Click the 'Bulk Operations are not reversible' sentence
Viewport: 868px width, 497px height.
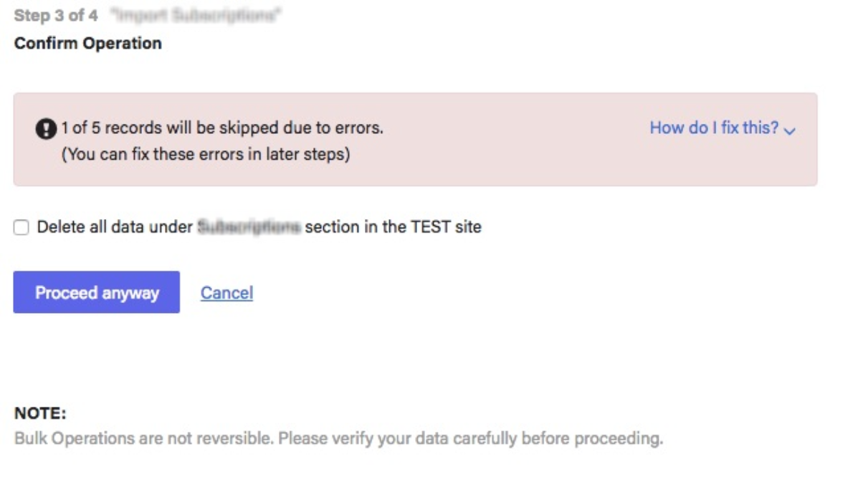(x=143, y=438)
